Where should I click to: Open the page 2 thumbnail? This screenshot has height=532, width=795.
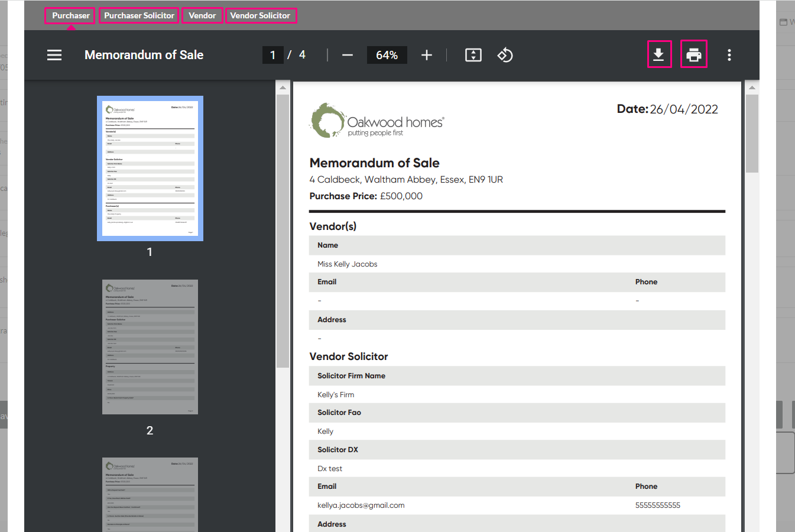point(150,347)
